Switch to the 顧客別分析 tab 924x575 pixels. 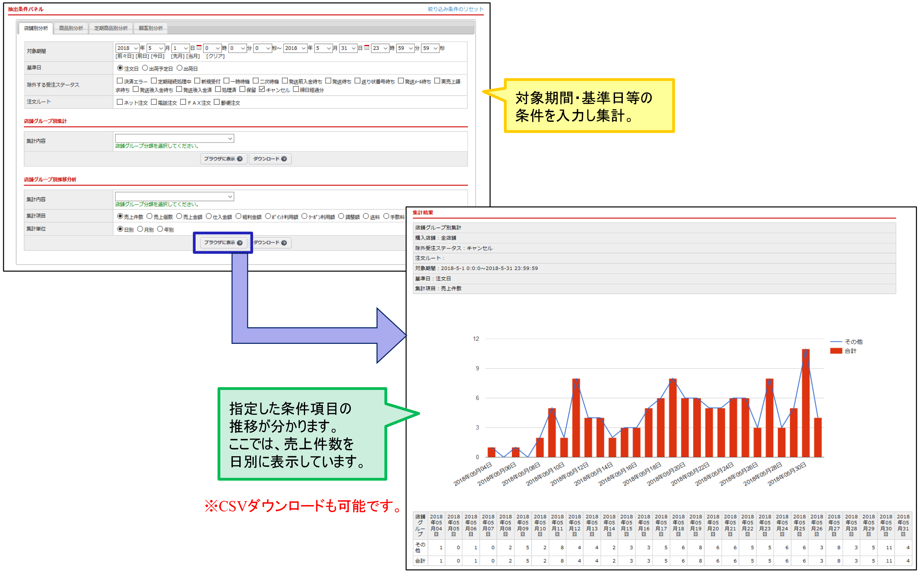(x=150, y=28)
